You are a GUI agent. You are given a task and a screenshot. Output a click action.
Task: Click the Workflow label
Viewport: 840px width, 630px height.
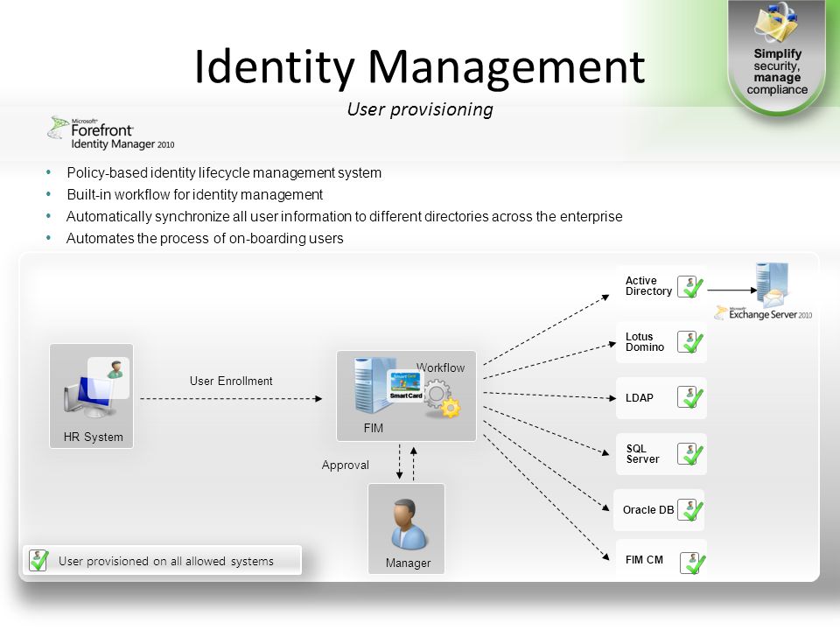pyautogui.click(x=441, y=367)
